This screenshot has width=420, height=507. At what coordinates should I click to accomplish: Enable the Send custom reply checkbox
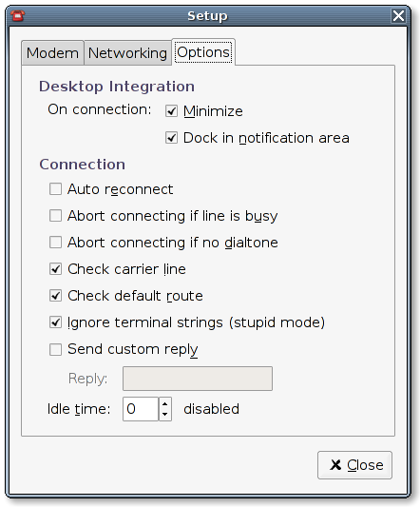pos(55,349)
